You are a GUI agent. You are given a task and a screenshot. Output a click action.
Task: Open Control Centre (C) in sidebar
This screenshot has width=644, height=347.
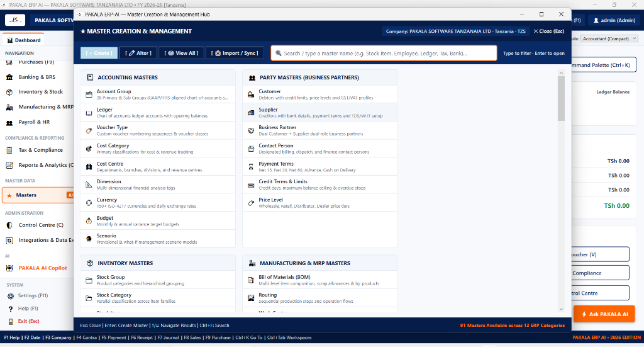click(x=40, y=225)
